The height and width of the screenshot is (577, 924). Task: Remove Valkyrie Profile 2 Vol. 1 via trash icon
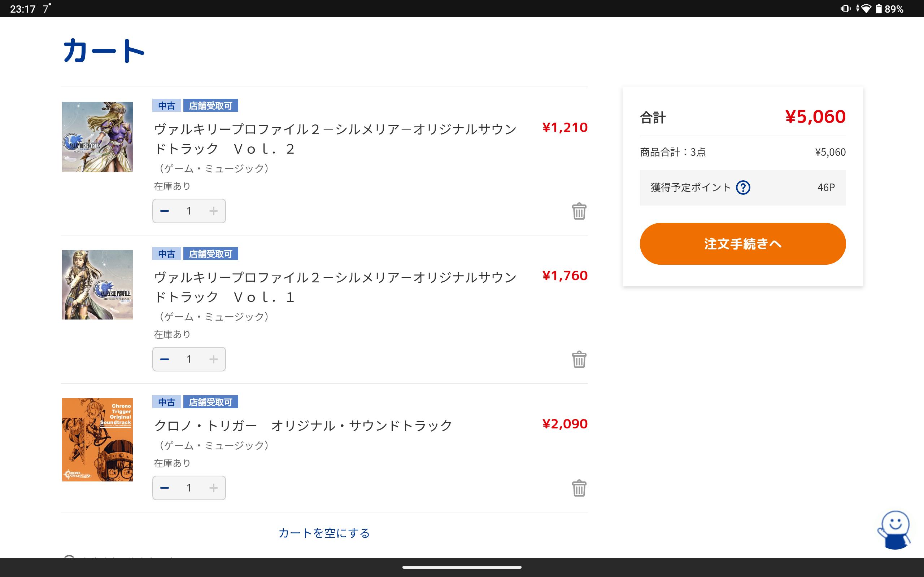[579, 359]
